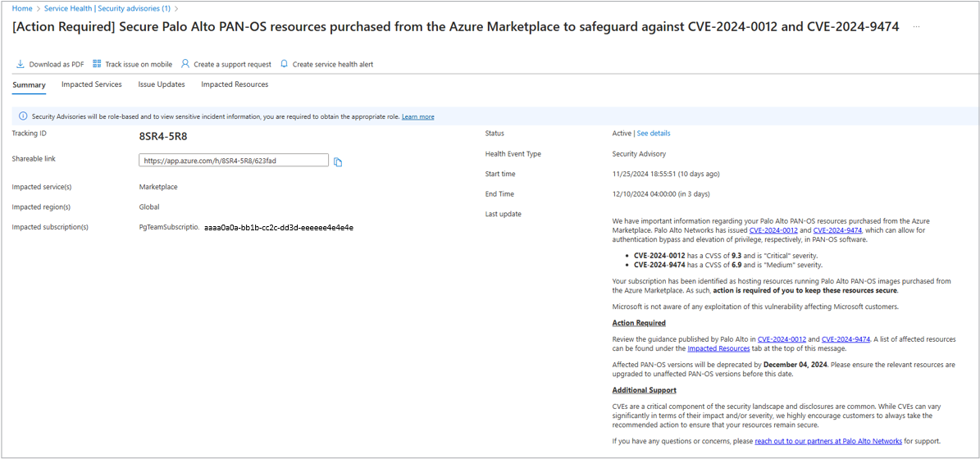Click Create service health alert label
Image resolution: width=980 pixels, height=459 pixels.
click(332, 64)
